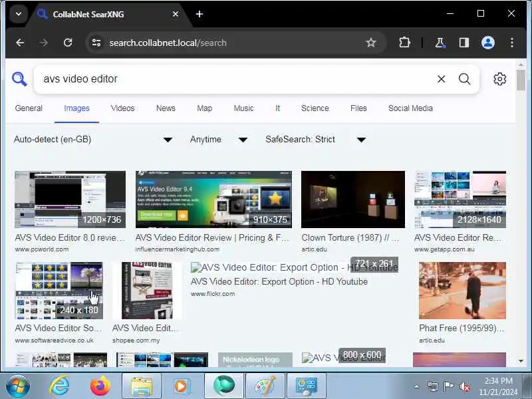Launch Firefox from the taskbar
The width and height of the screenshot is (532, 399).
coord(100,386)
